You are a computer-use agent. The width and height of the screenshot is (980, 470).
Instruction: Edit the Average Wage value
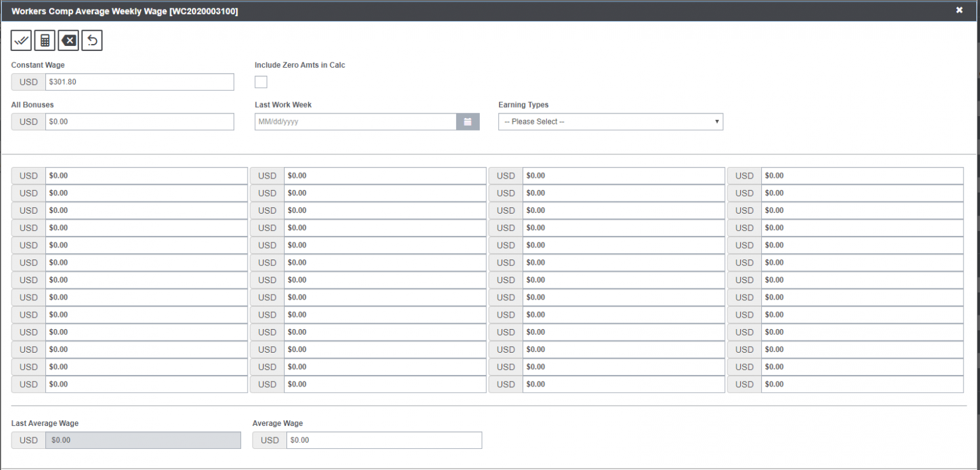(x=383, y=440)
